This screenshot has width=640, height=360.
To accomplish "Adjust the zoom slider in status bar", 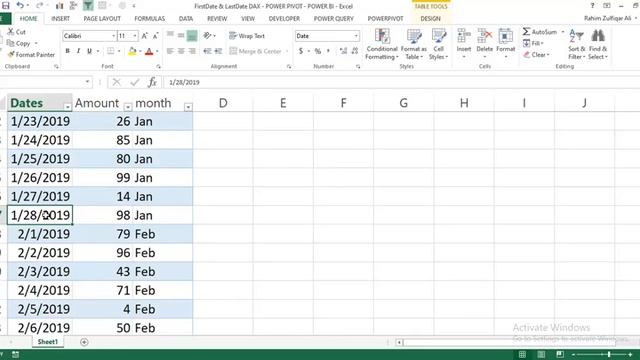I will click(x=609, y=354).
